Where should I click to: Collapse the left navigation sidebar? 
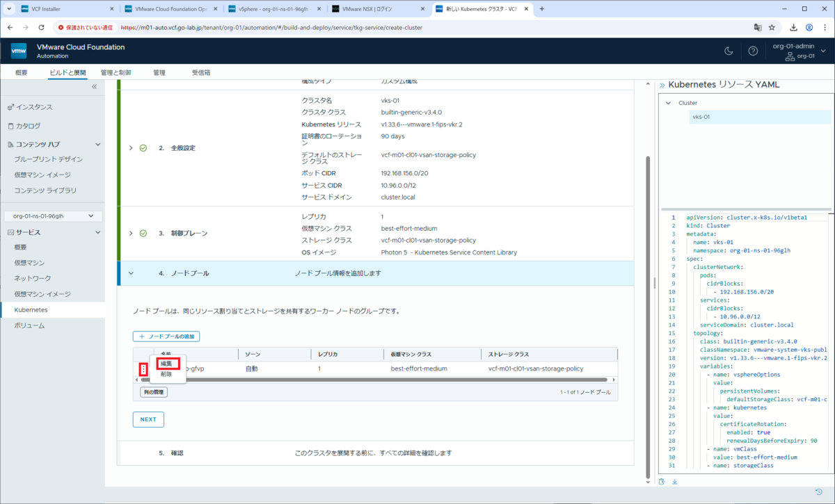pos(95,87)
